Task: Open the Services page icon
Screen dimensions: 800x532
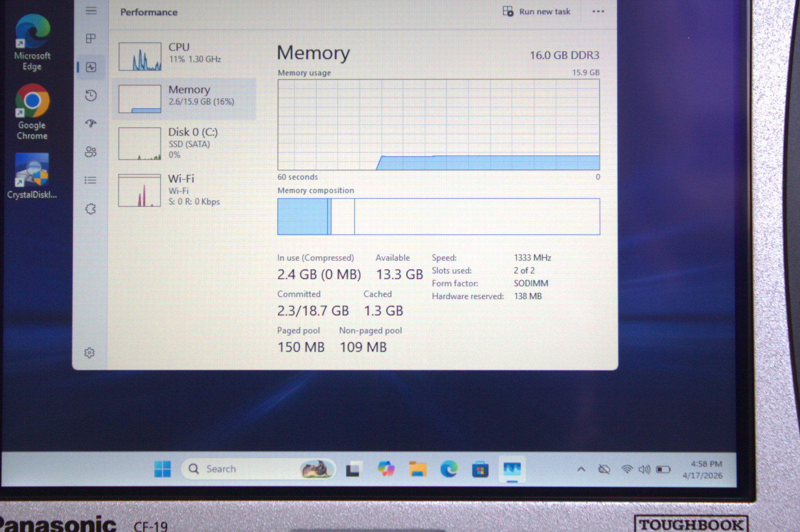Action: point(90,209)
